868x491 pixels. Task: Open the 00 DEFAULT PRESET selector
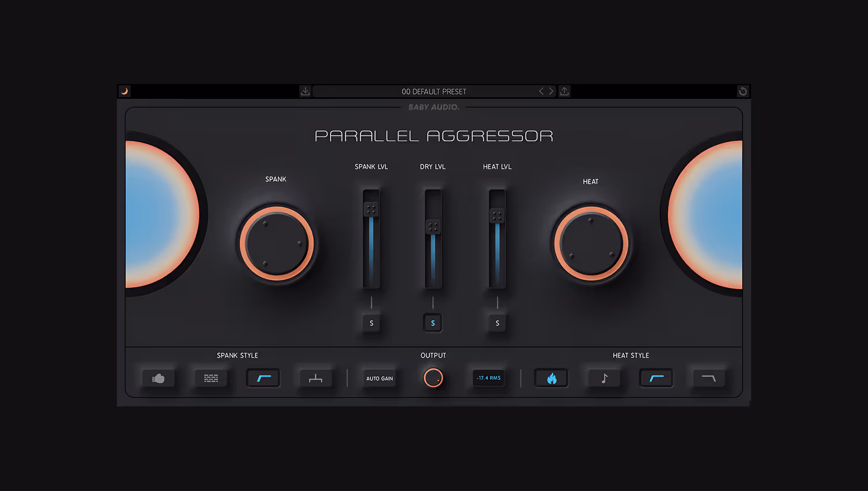point(434,91)
